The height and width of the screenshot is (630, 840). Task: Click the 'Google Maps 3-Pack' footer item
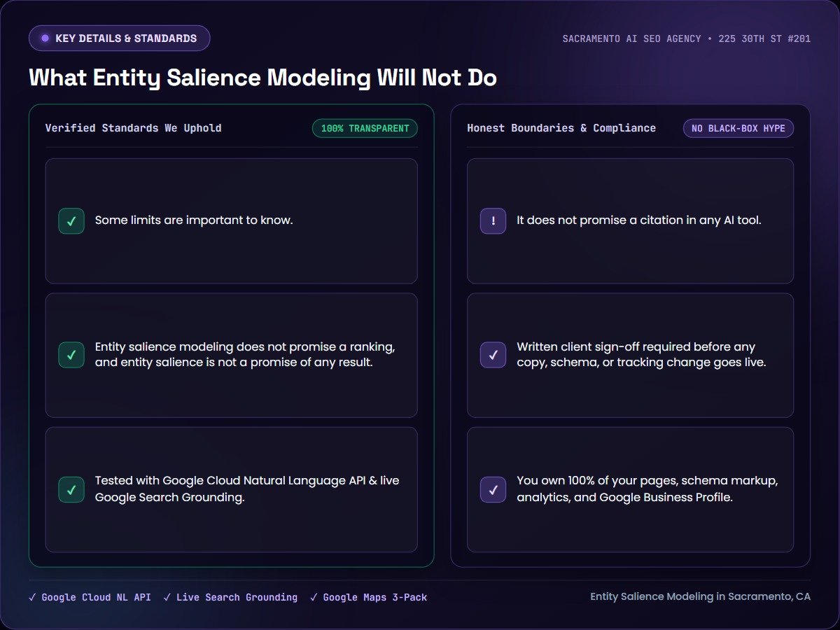[x=368, y=598]
